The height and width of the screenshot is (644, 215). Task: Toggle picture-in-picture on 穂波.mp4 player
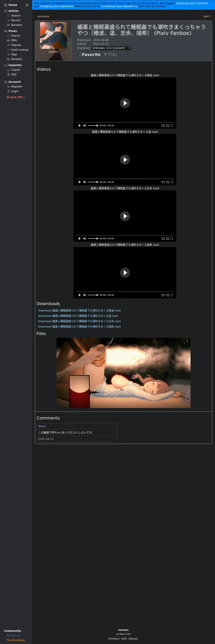point(167,126)
